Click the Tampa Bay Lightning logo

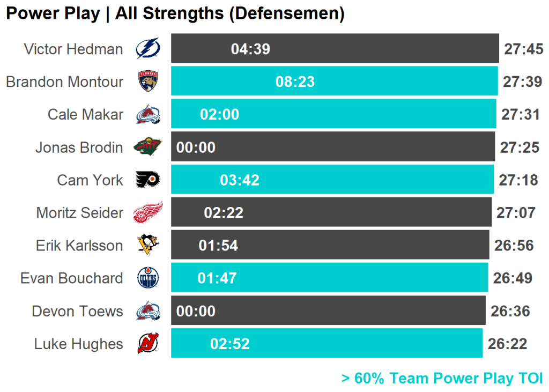click(x=147, y=49)
